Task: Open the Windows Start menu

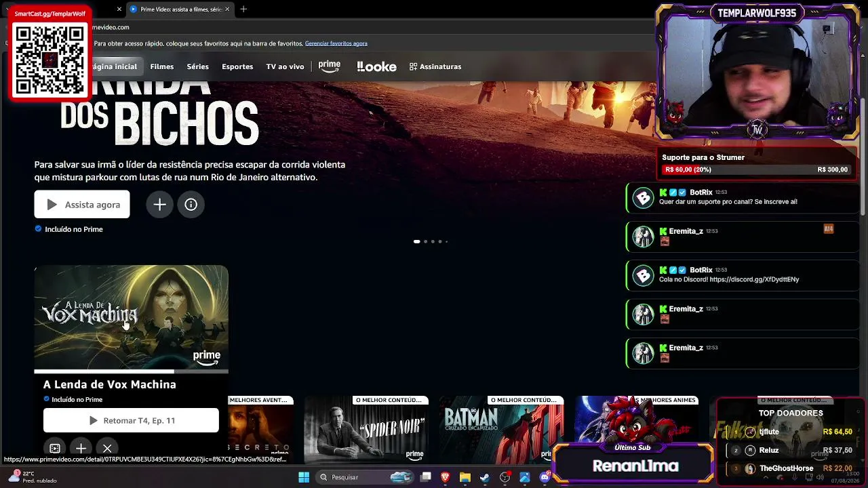Action: 304,477
